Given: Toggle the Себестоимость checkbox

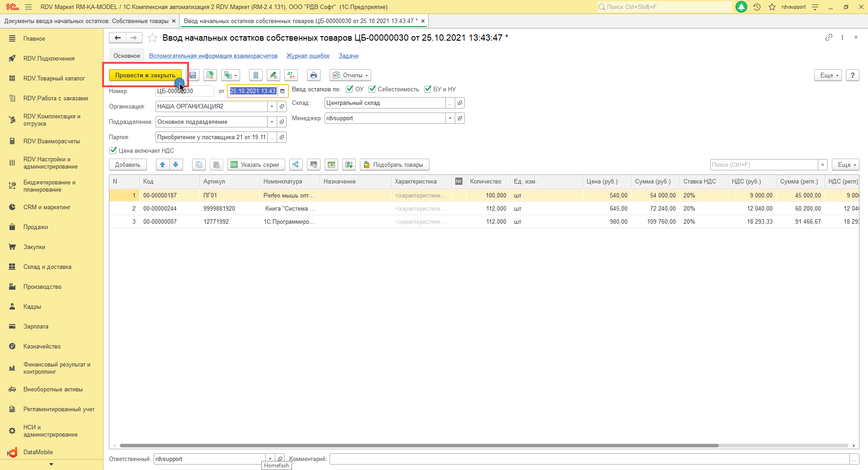Looking at the screenshot, I should pyautogui.click(x=372, y=89).
